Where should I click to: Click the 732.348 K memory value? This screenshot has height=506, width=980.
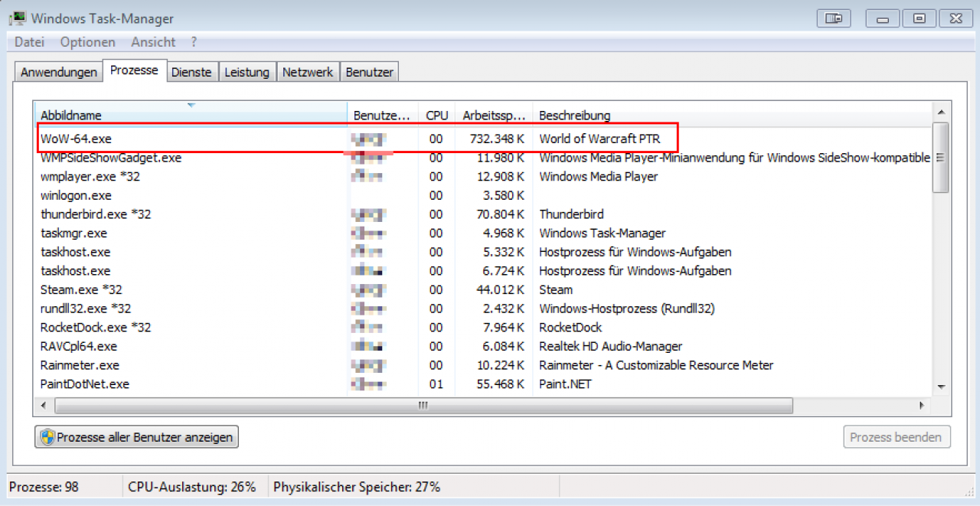point(496,139)
